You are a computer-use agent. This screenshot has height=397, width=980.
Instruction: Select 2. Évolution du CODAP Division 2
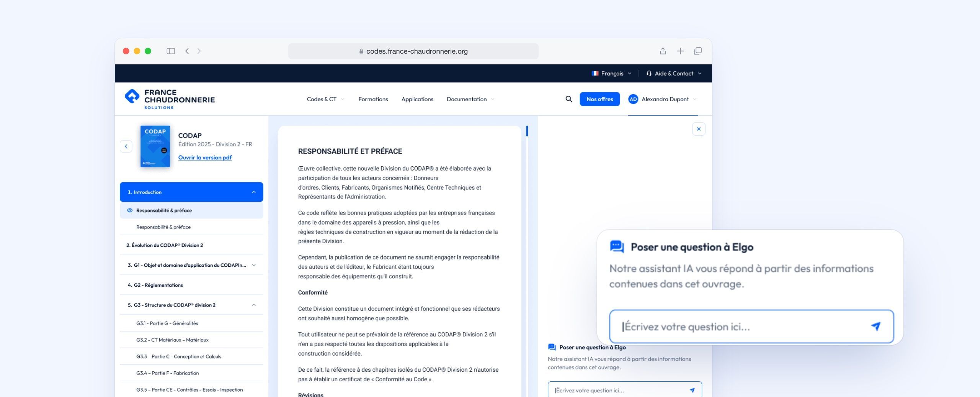191,245
